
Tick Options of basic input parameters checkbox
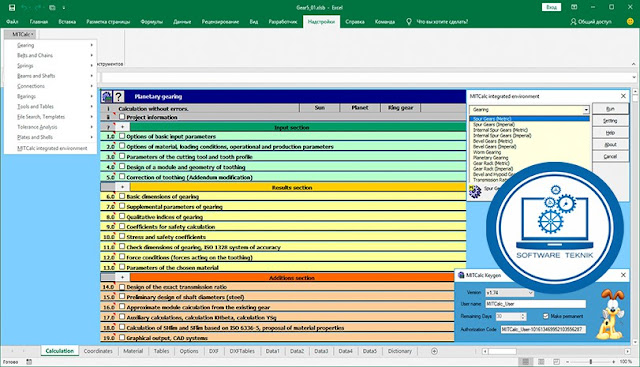[x=122, y=136]
